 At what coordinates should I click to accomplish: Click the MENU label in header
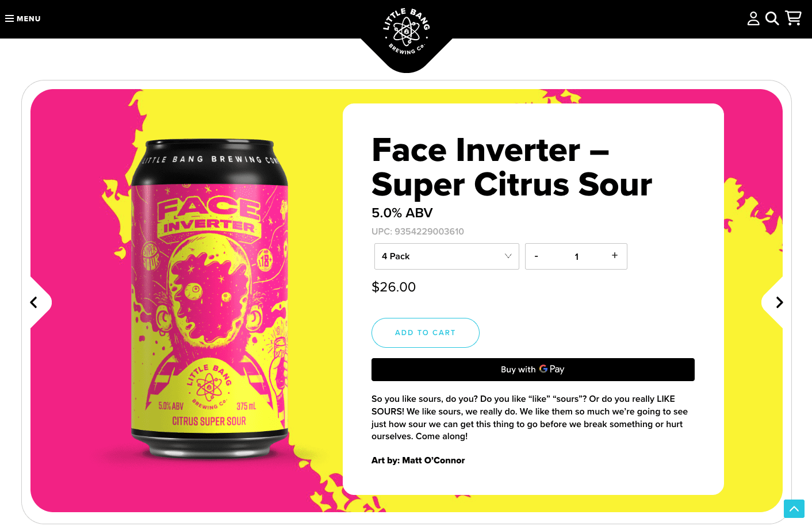click(29, 18)
